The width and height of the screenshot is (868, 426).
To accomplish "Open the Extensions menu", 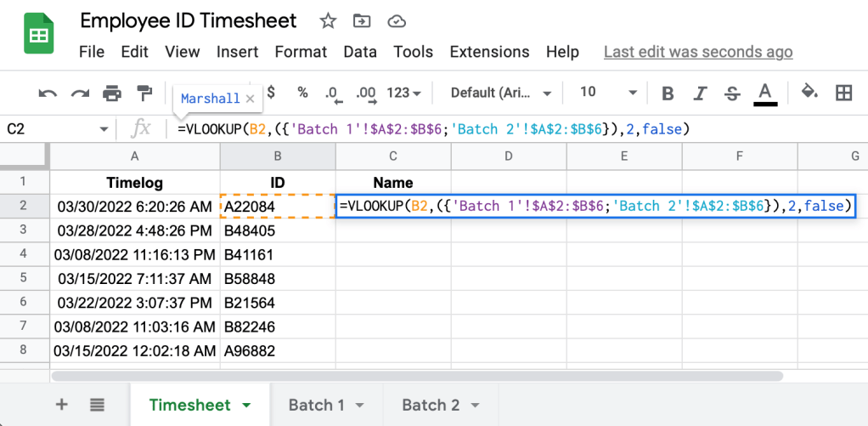I will pyautogui.click(x=494, y=52).
